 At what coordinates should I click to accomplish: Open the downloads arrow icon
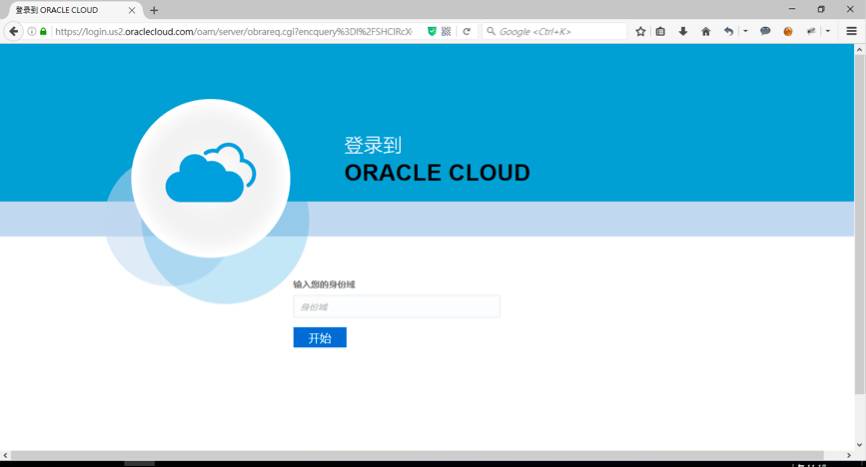click(683, 31)
